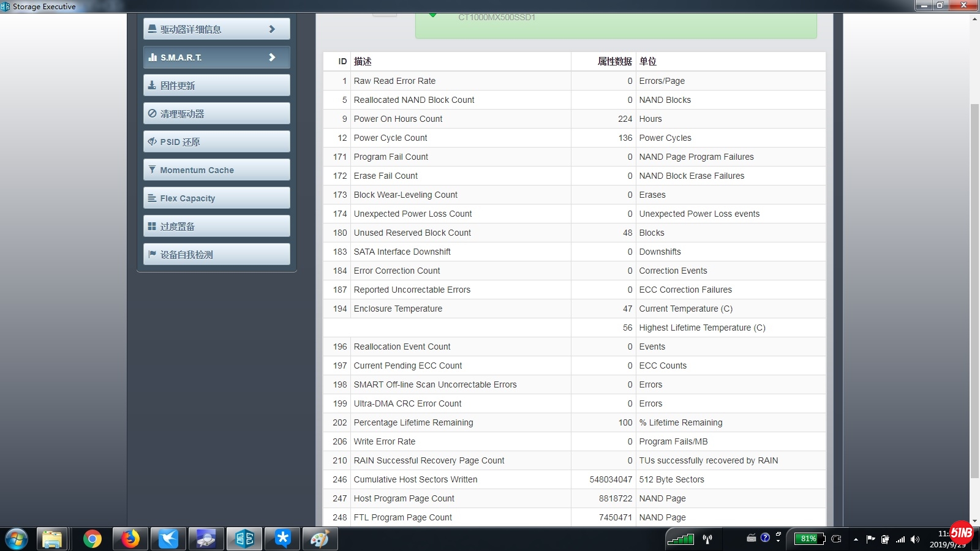Show hidden system tray icons arrow
980x551 pixels.
point(856,539)
